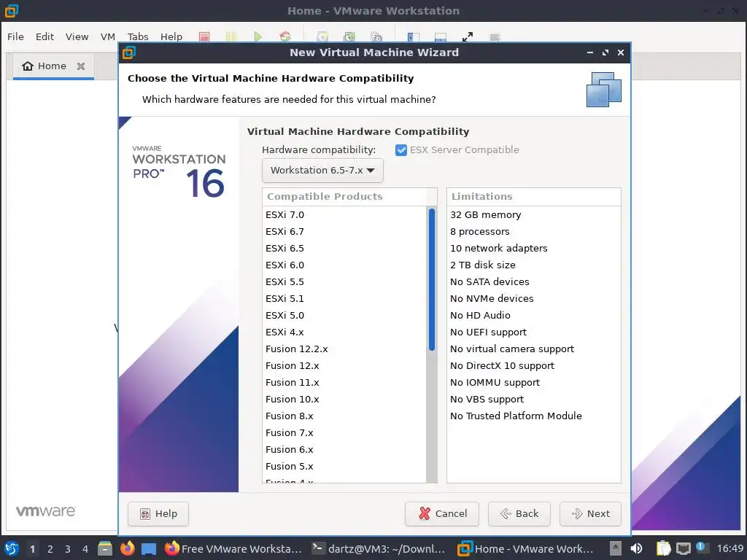The width and height of the screenshot is (747, 560).
Task: Open the VM menu
Action: coord(108,36)
